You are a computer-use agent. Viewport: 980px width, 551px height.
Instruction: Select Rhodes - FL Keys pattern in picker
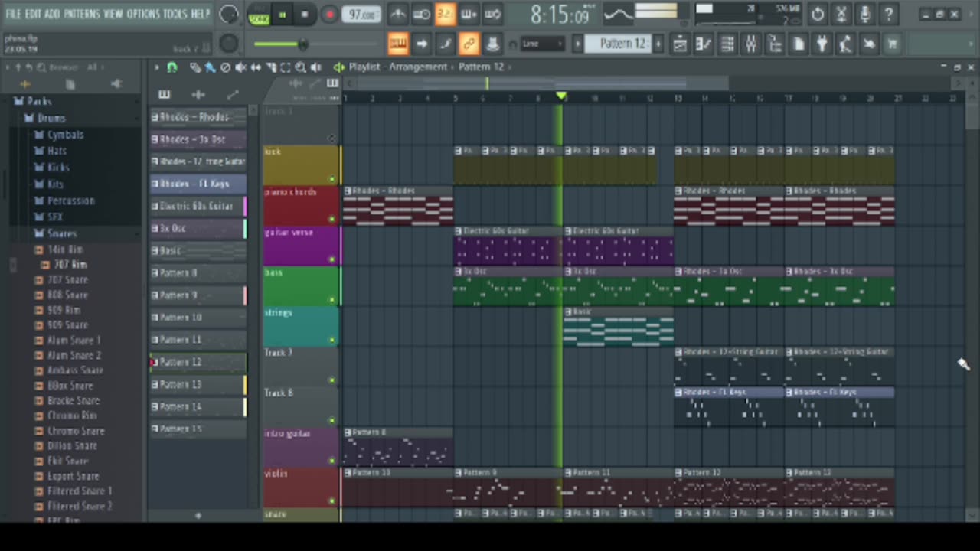click(x=198, y=184)
